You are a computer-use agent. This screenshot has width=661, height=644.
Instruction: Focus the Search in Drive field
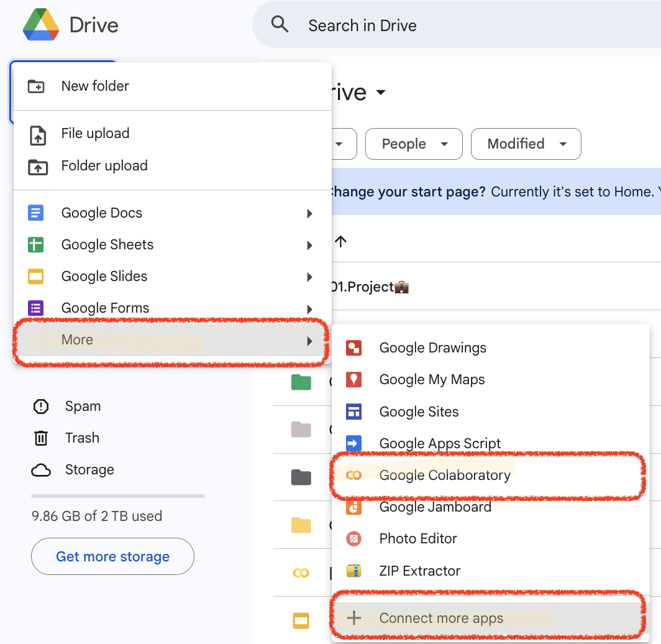[x=457, y=25]
